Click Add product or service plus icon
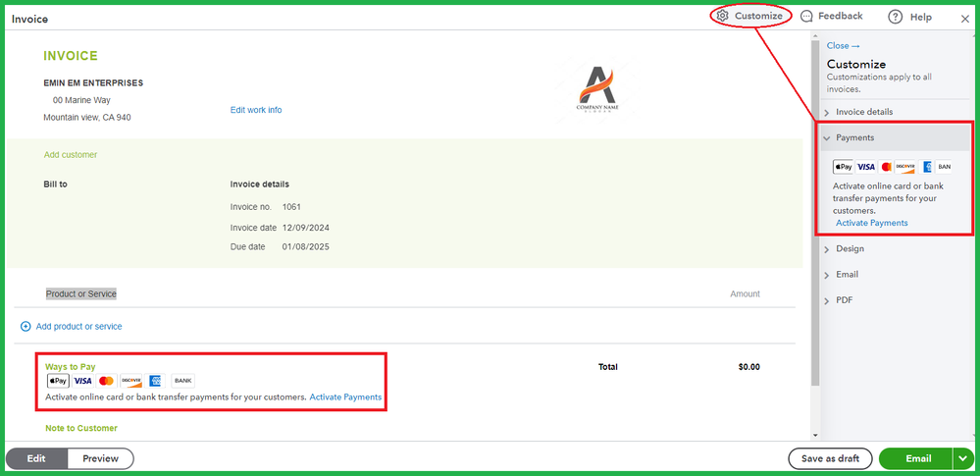This screenshot has width=980, height=476. (26, 327)
